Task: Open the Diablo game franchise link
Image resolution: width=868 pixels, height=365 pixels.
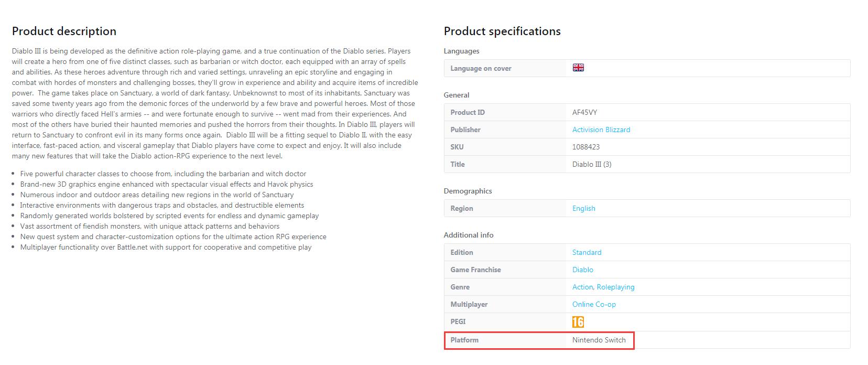Action: 582,270
